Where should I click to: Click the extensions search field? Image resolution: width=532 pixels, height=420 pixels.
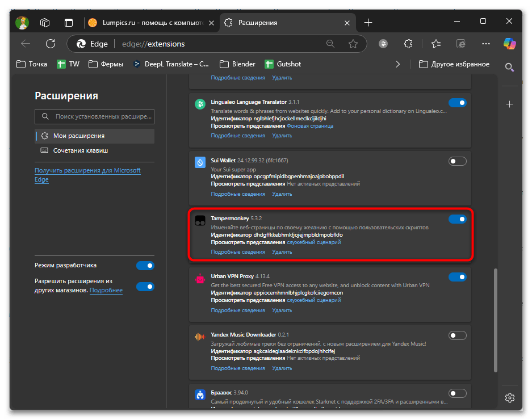tap(95, 117)
